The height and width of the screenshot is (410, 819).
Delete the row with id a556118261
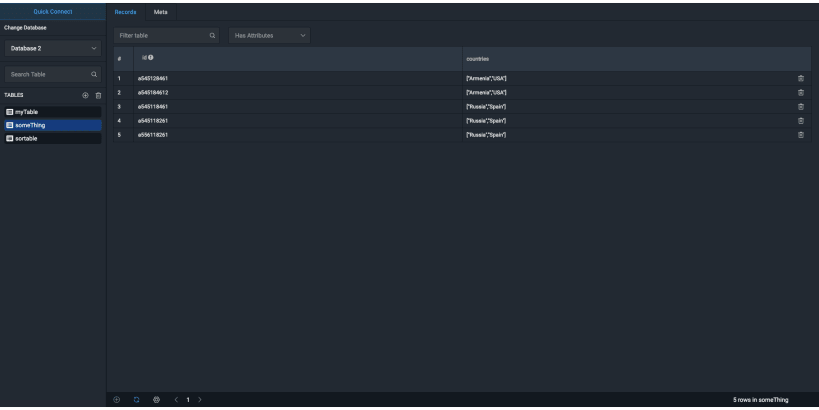click(x=801, y=135)
